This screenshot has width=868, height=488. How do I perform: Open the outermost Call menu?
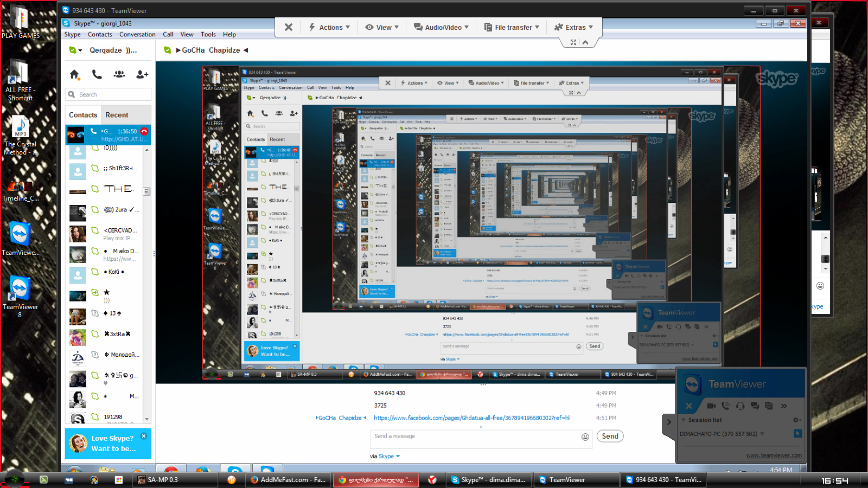pos(168,34)
